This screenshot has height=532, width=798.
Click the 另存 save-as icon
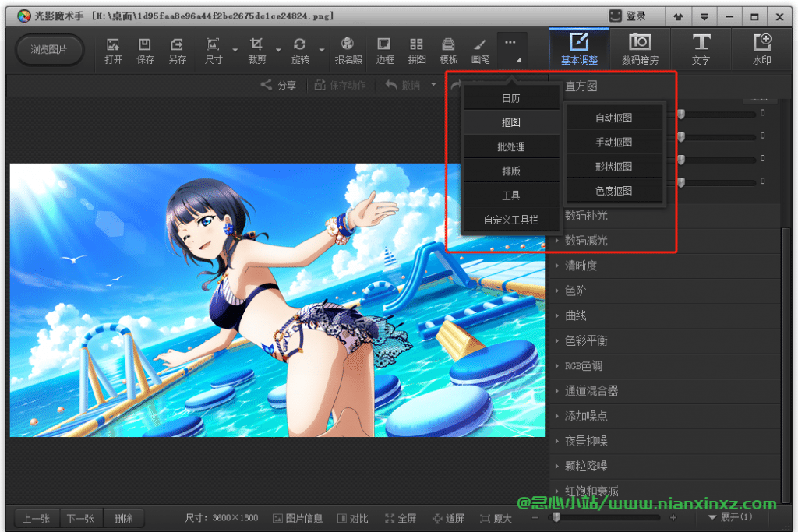(177, 51)
